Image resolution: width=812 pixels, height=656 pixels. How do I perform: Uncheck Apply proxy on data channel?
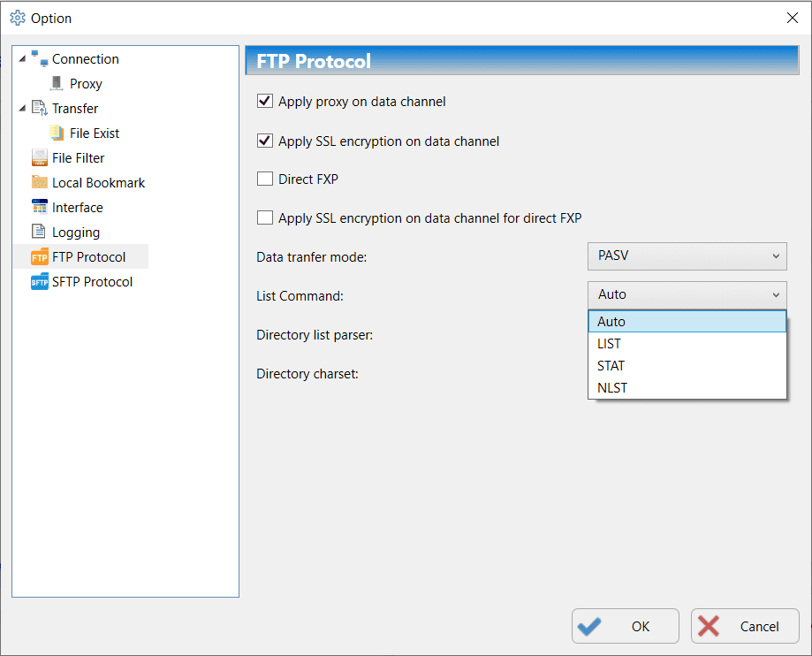click(x=265, y=102)
